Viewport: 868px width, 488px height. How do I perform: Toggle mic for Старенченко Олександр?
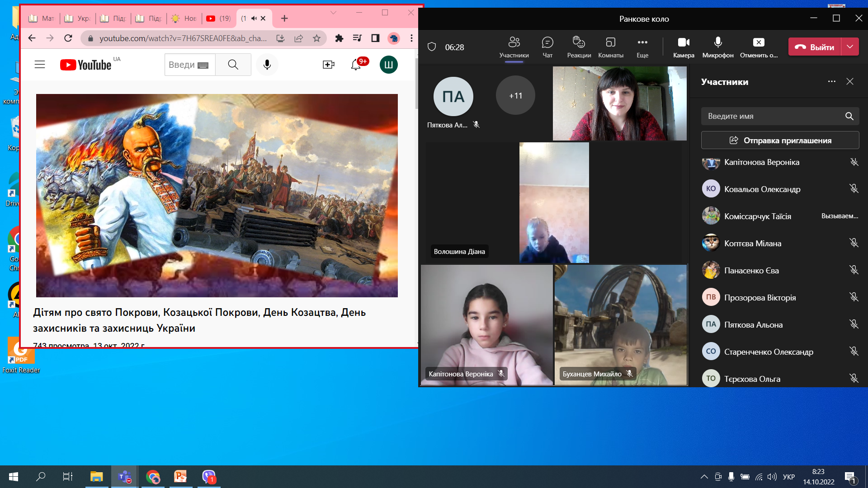(854, 352)
